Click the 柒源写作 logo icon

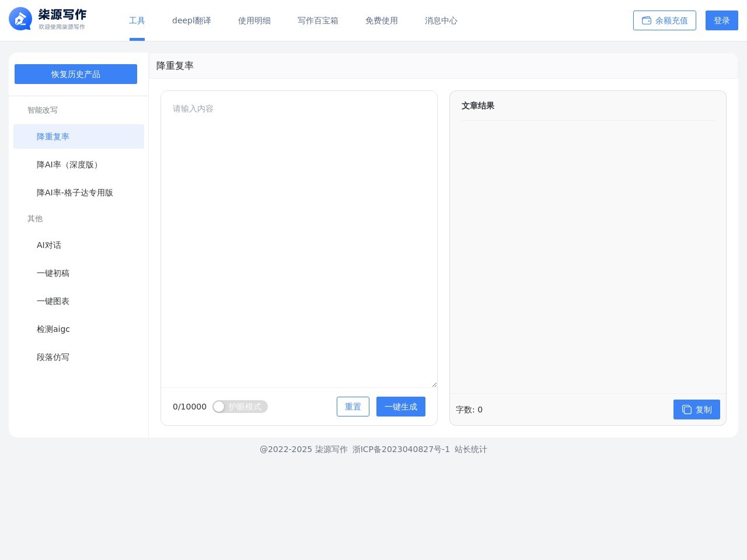pyautogui.click(x=20, y=19)
